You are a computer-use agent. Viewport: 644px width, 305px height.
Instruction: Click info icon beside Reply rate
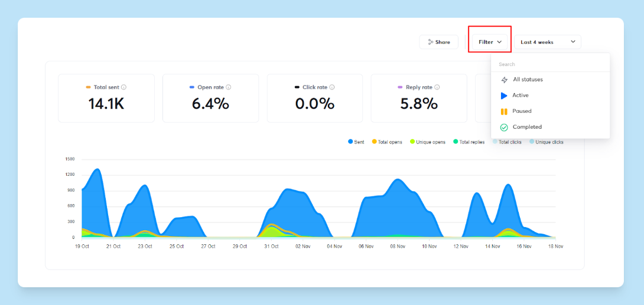[437, 87]
